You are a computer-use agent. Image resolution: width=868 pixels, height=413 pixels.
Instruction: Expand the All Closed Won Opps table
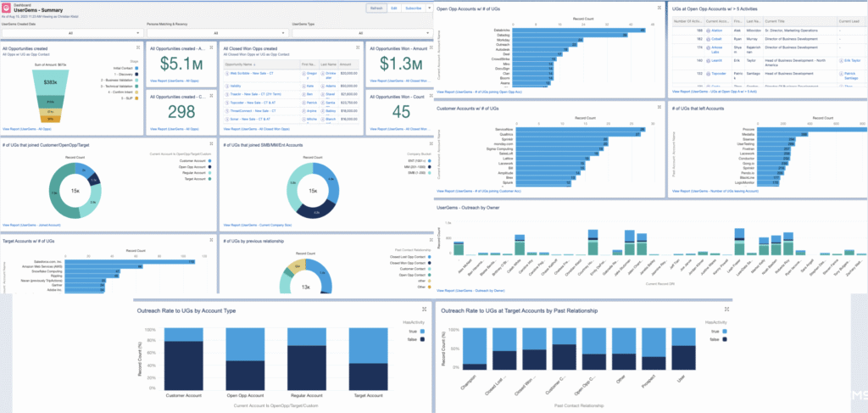(359, 49)
